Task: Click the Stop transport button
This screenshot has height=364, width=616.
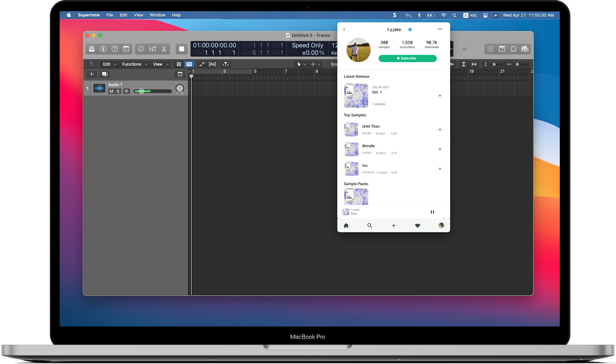Action: click(182, 49)
